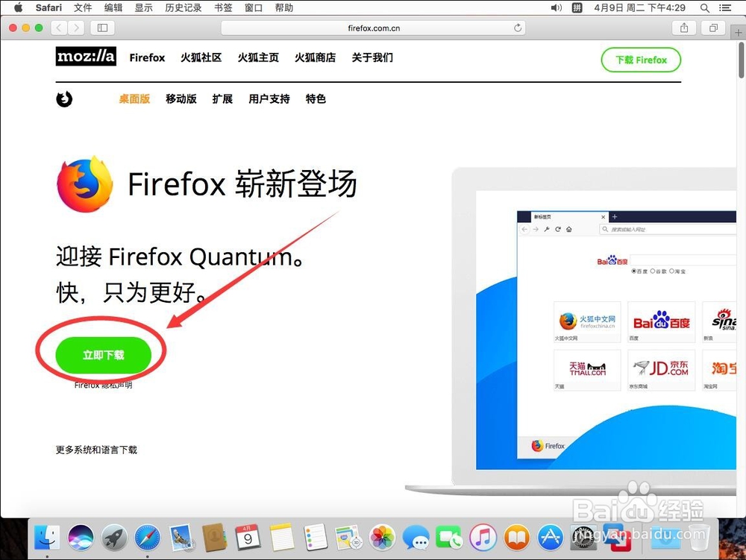Open Maps in the Dock
Image resolution: width=746 pixels, height=560 pixels.
pos(348,538)
